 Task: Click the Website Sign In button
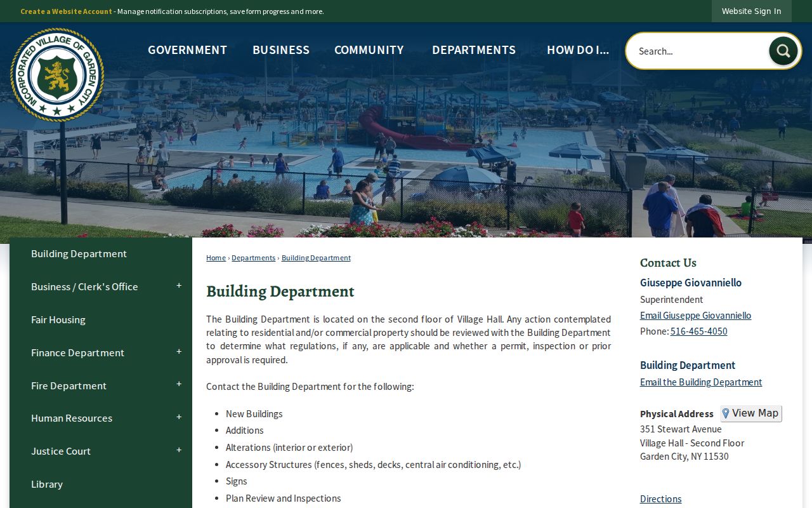752,11
